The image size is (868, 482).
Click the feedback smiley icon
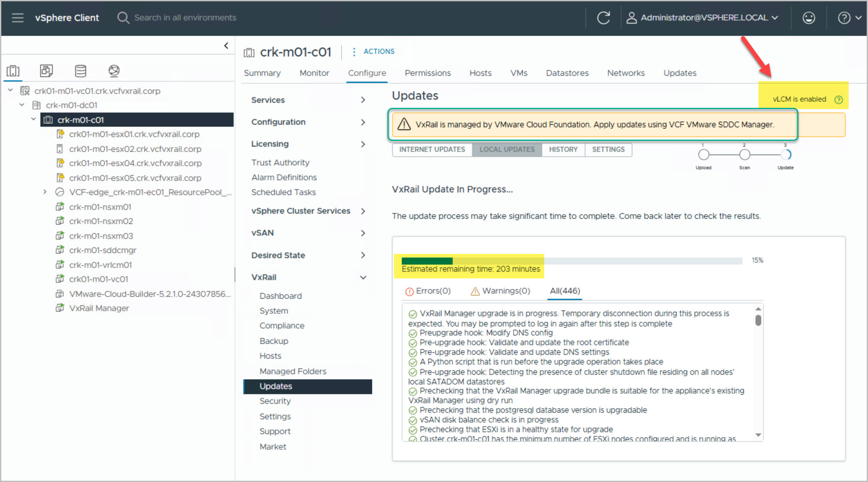click(809, 18)
